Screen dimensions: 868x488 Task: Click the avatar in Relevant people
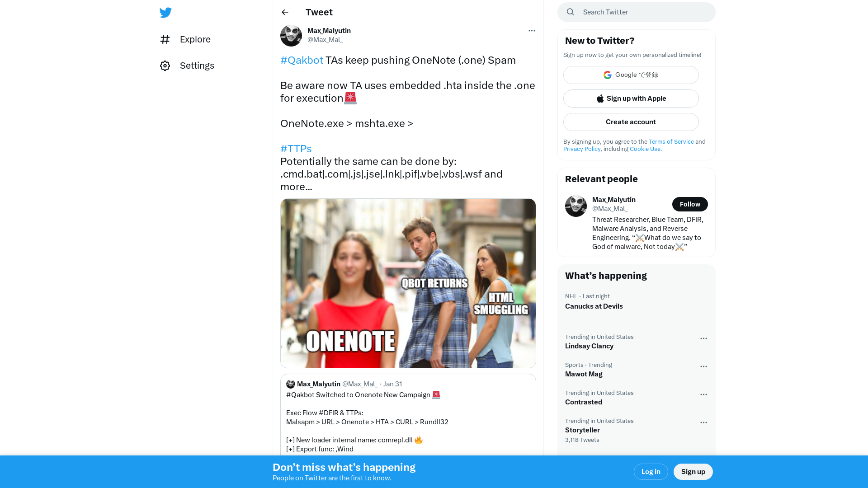(576, 206)
